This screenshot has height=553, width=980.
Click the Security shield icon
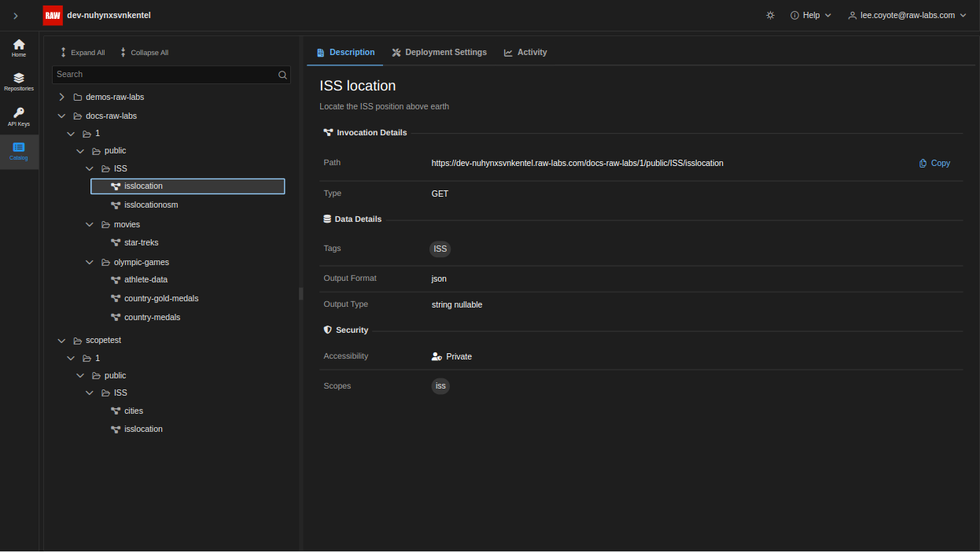point(328,330)
